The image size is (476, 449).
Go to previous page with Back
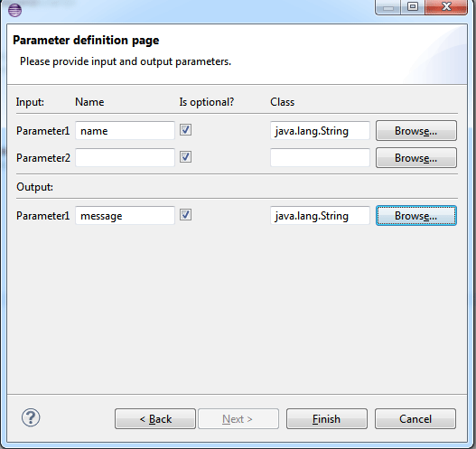click(x=155, y=418)
